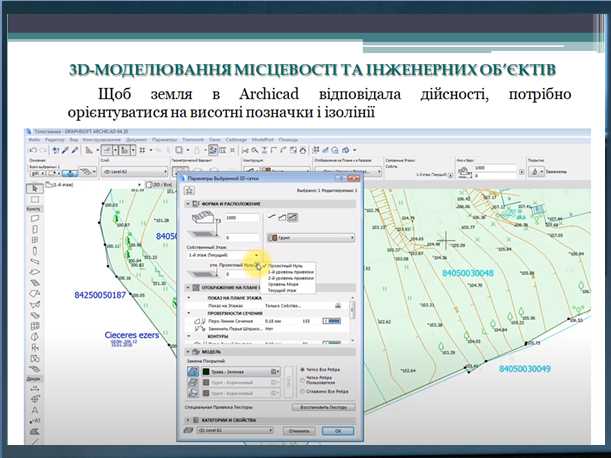Click the Redo arrow icon in toolbar
Screen dimensions: 611x458
43,150
